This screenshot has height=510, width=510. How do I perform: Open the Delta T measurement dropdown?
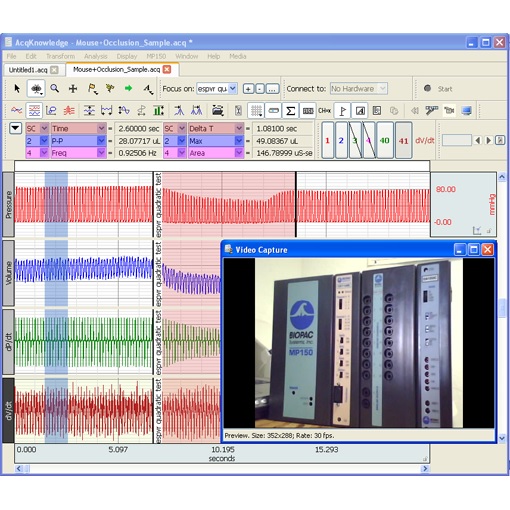coord(239,128)
